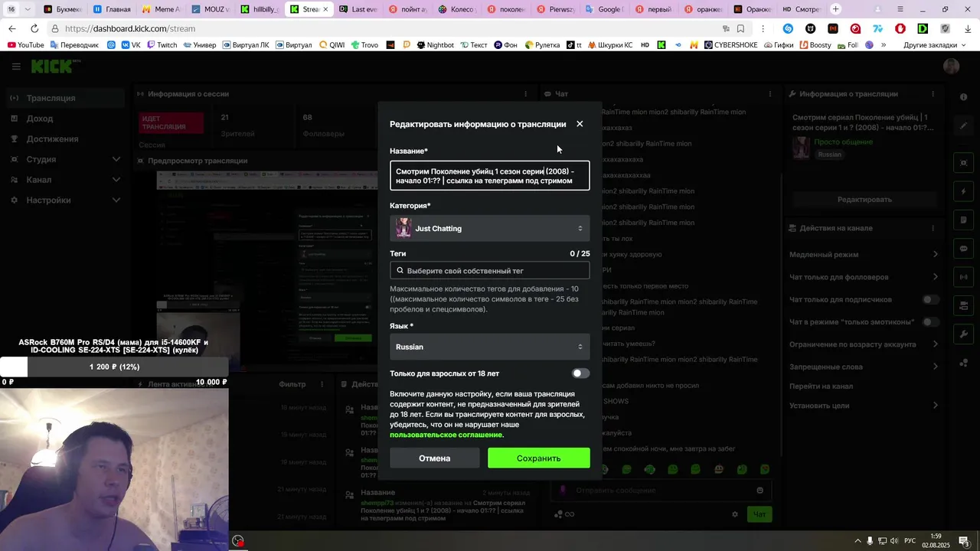Expand Медленный режим option

tap(864, 255)
